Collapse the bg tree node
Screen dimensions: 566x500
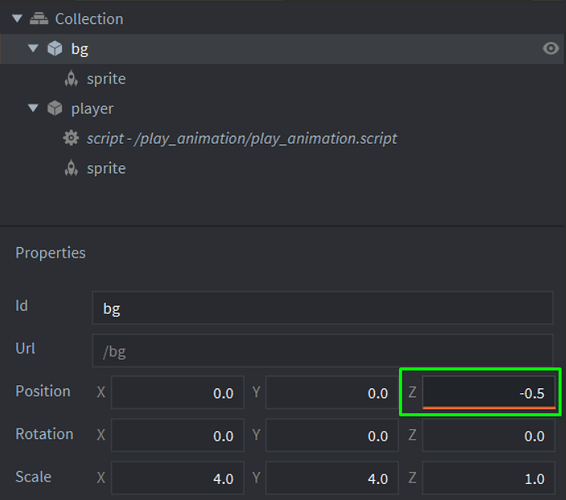point(33,48)
